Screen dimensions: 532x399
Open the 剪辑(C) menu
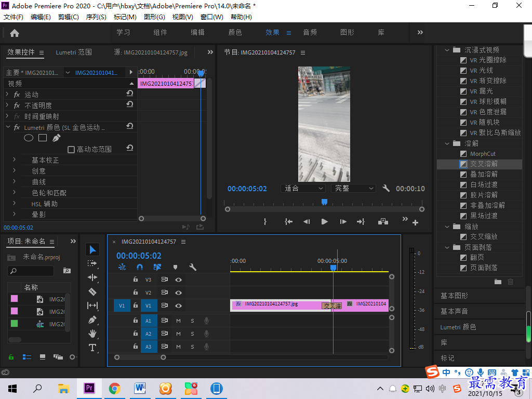tap(68, 17)
